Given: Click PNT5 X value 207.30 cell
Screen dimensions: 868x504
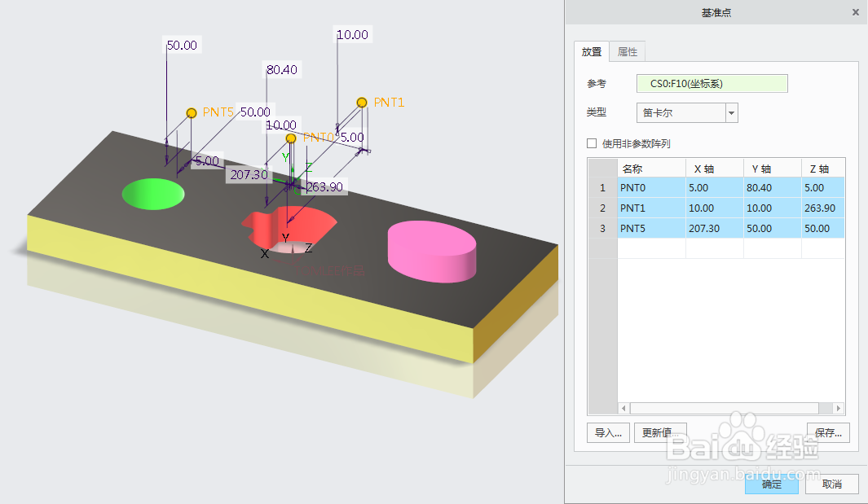Looking at the screenshot, I should [715, 228].
